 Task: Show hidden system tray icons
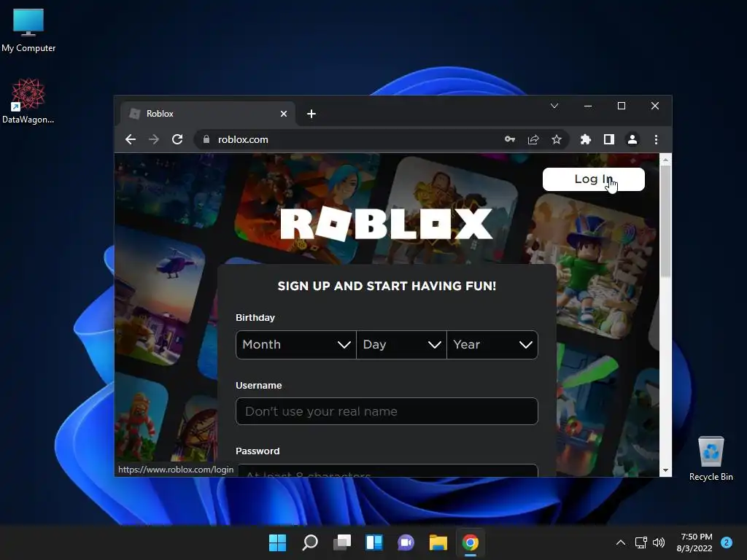coord(621,542)
